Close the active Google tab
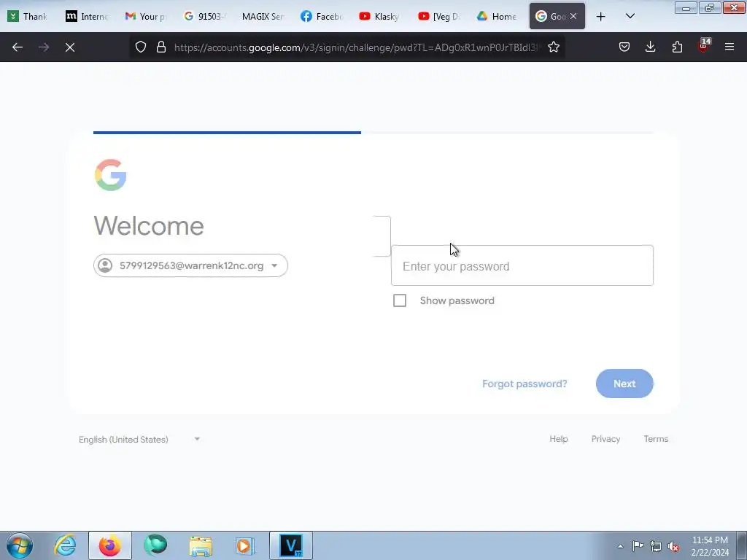Viewport: 747px width, 560px height. click(573, 17)
